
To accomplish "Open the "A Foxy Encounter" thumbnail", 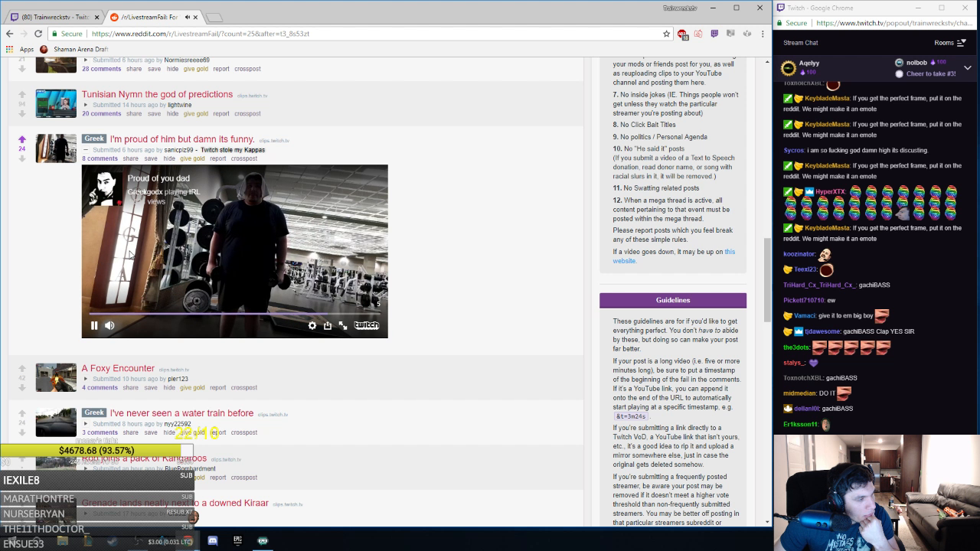I will click(56, 377).
